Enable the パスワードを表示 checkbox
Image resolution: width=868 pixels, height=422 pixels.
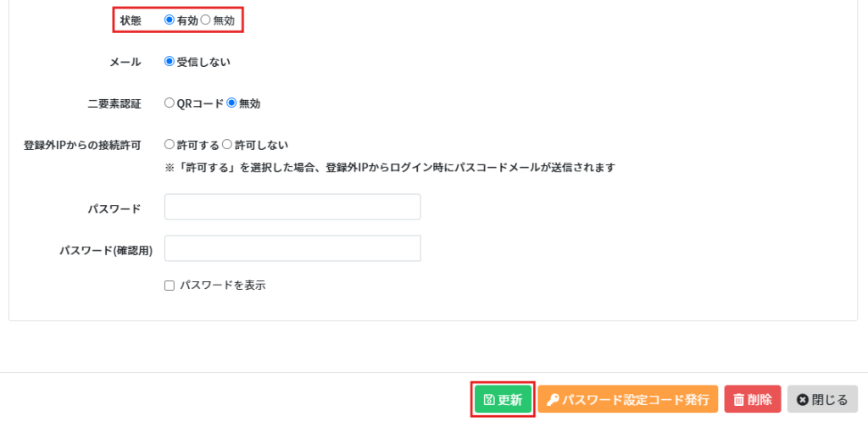[x=170, y=286]
